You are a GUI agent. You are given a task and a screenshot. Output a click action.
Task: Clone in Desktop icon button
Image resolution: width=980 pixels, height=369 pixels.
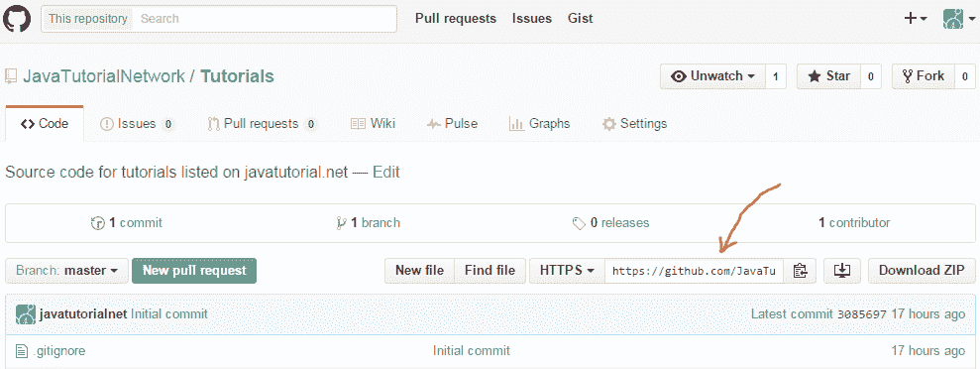(842, 271)
